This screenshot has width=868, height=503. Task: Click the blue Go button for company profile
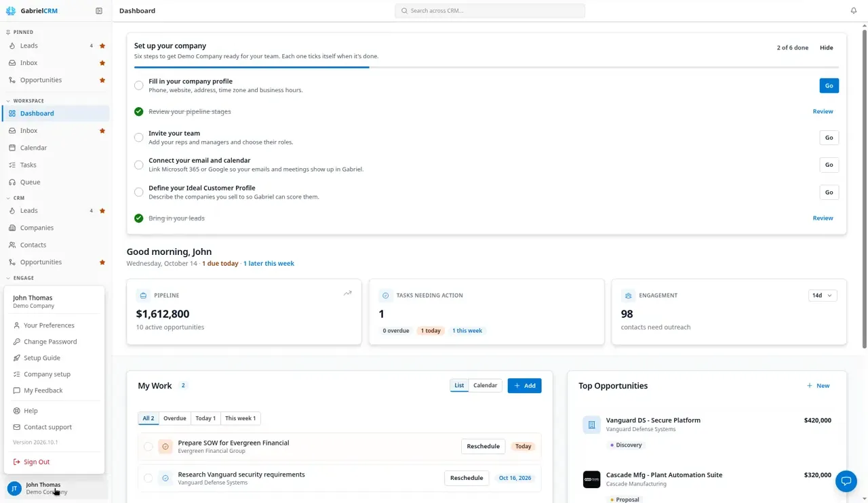[829, 85]
